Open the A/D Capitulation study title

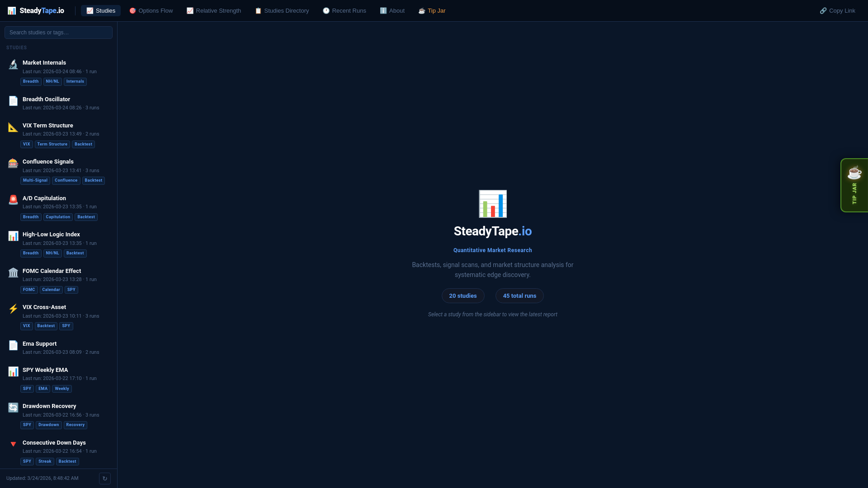pos(44,198)
